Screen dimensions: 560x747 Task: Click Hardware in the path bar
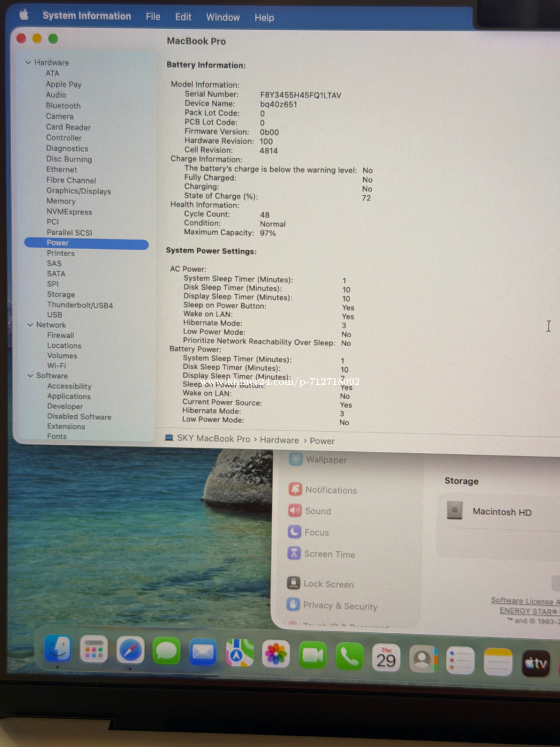pos(279,440)
